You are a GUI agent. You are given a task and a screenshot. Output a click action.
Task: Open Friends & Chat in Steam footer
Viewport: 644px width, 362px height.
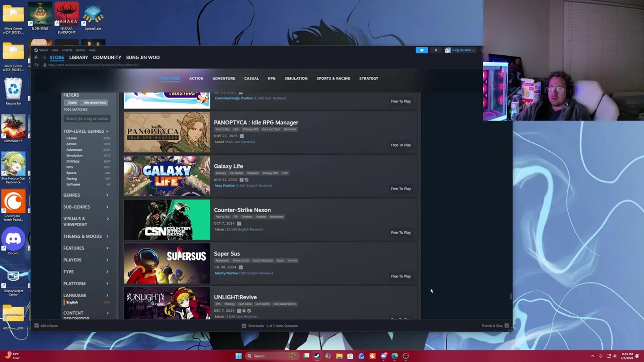(x=495, y=326)
